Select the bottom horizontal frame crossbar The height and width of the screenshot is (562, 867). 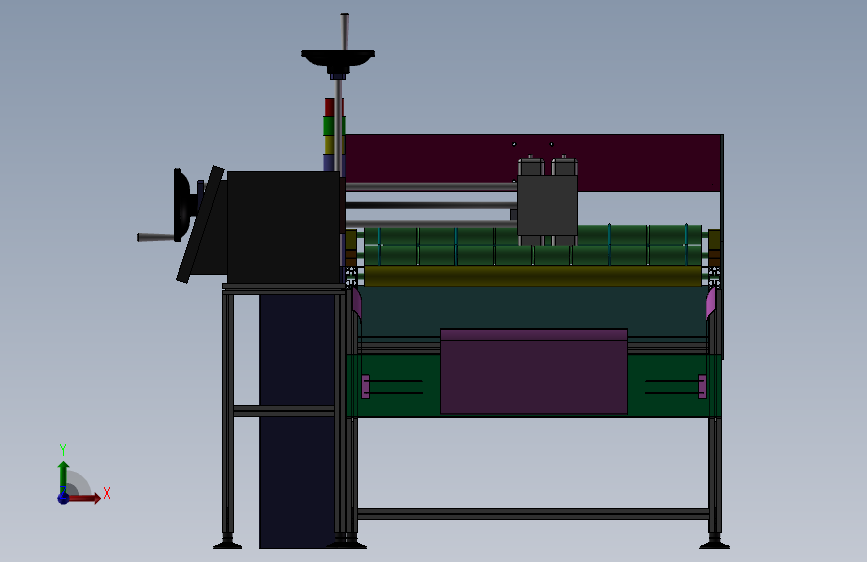533,514
